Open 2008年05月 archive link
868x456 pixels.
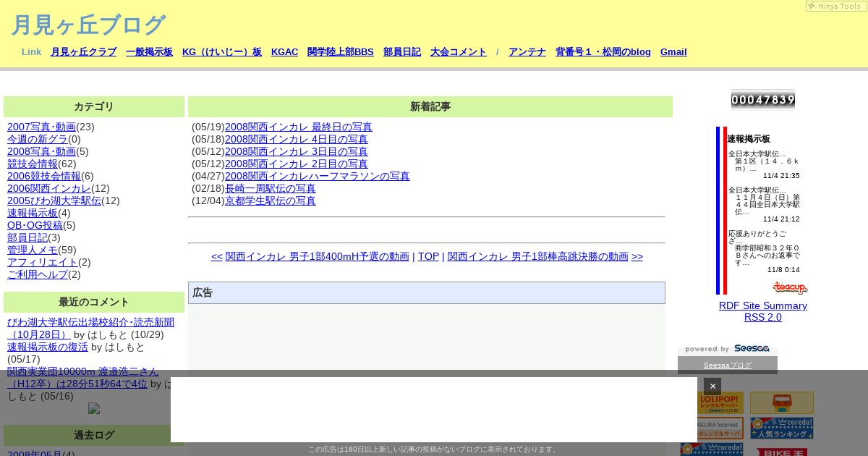click(x=35, y=455)
